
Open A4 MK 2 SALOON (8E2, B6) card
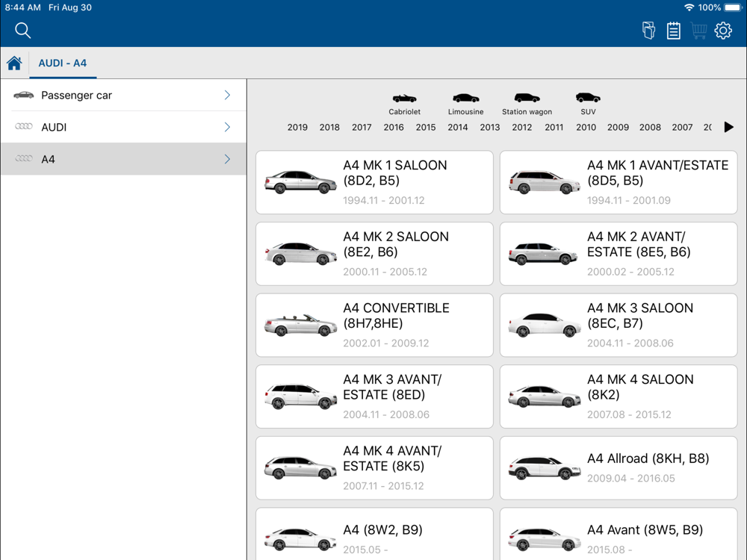coord(374,254)
